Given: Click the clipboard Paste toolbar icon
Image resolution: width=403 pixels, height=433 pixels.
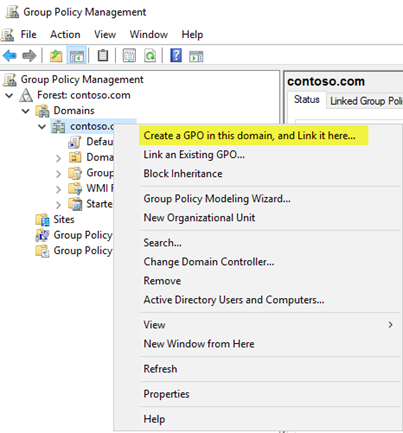Looking at the screenshot, I should 103,56.
